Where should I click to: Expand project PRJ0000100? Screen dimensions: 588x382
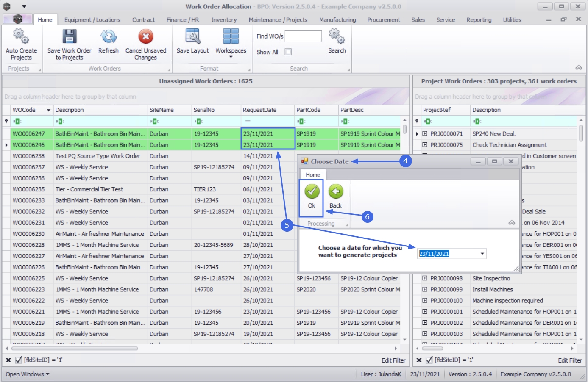tap(425, 300)
